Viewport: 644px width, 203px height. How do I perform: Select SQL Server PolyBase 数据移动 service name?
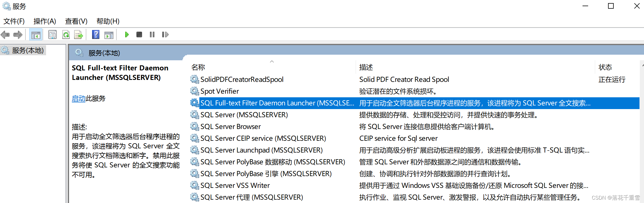(x=273, y=162)
